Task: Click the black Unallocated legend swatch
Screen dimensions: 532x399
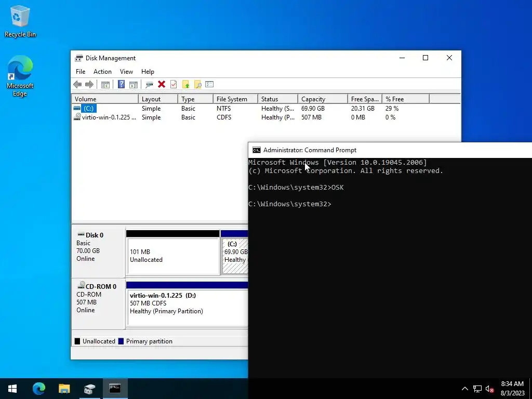Action: (77, 341)
